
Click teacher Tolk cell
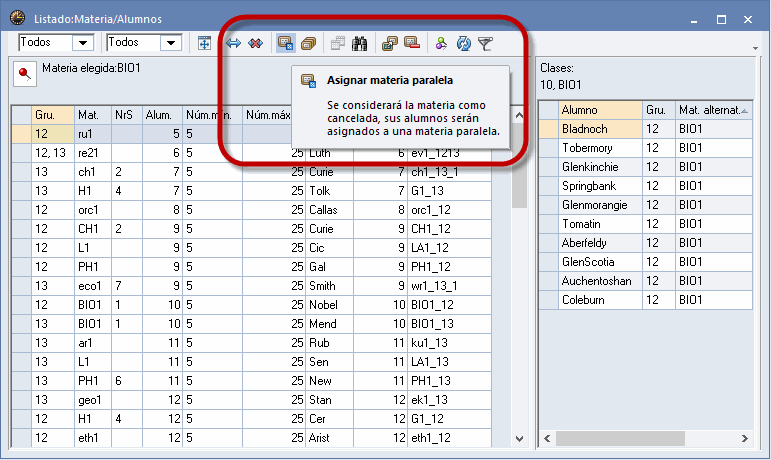click(x=329, y=191)
